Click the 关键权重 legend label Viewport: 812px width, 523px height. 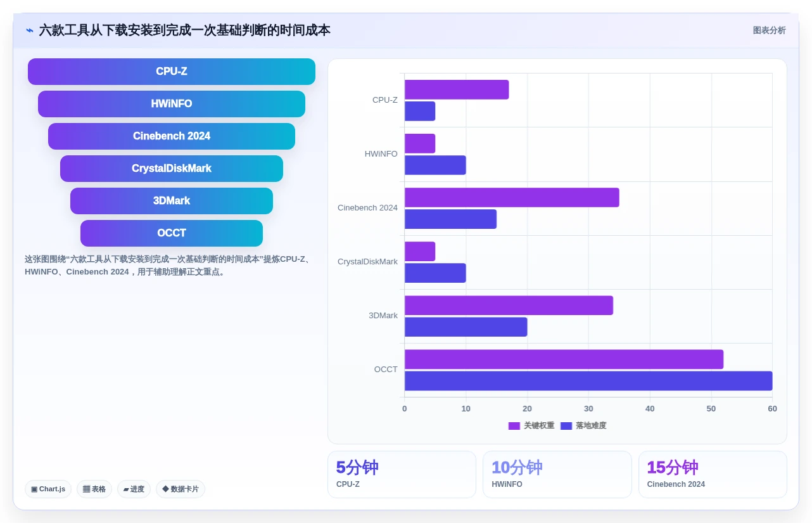click(x=539, y=426)
